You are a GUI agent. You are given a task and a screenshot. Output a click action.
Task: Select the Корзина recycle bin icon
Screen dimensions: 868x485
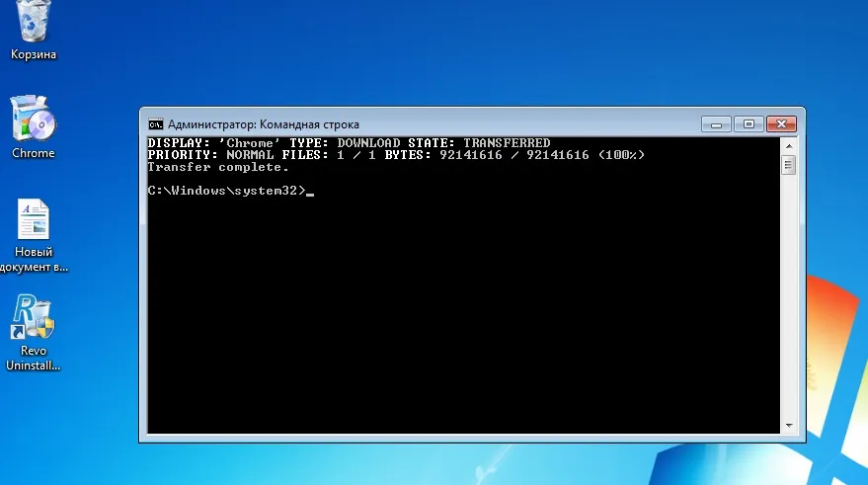click(x=34, y=21)
